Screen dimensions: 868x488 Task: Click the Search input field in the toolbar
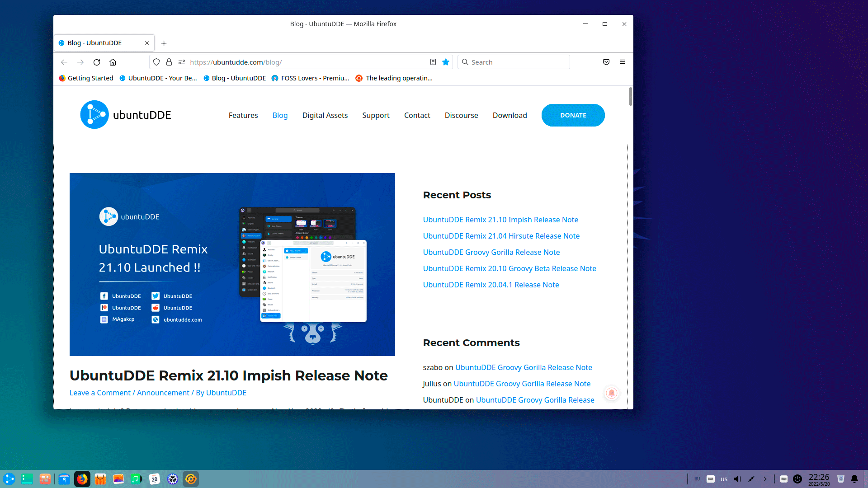coord(518,62)
